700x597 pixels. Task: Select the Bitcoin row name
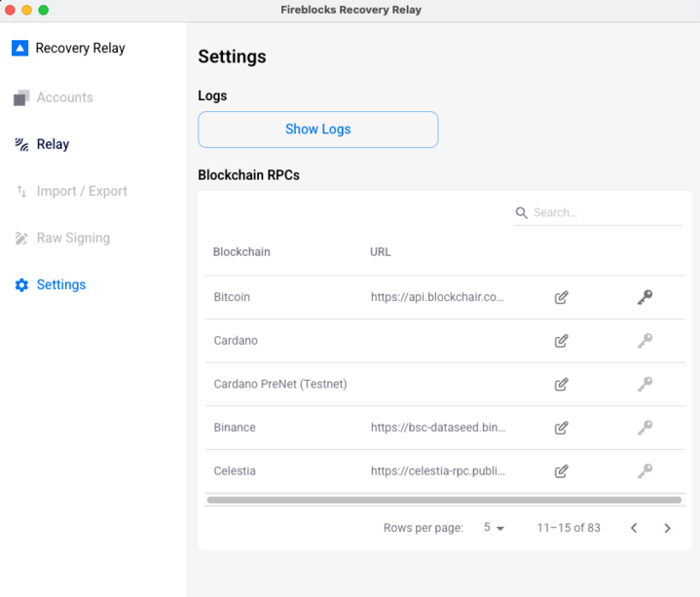[232, 297]
